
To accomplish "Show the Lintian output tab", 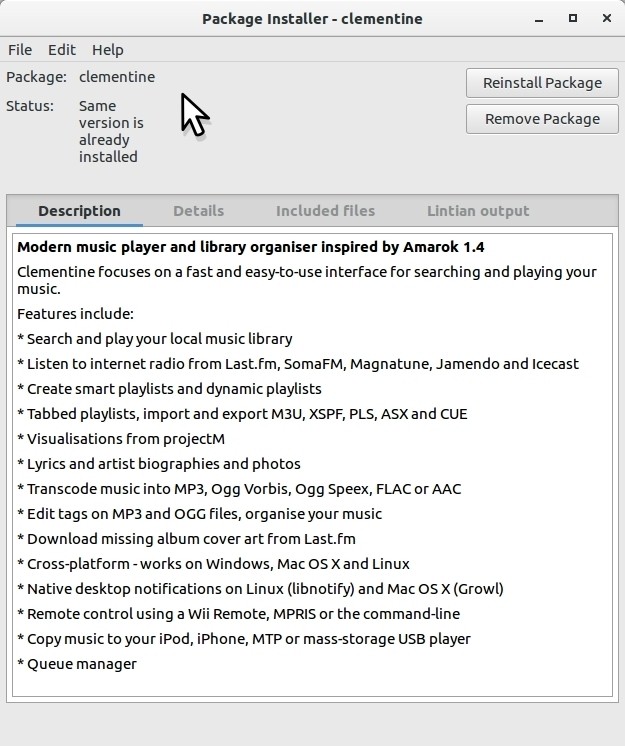I will click(x=478, y=211).
